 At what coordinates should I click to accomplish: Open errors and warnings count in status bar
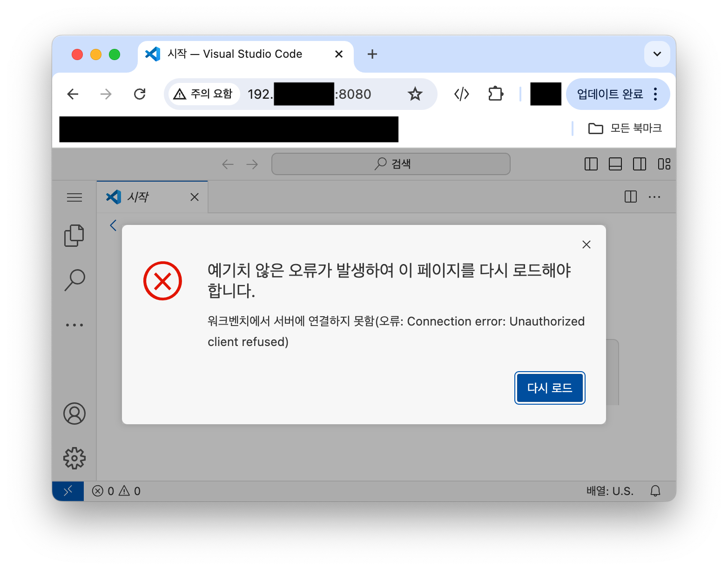(116, 491)
